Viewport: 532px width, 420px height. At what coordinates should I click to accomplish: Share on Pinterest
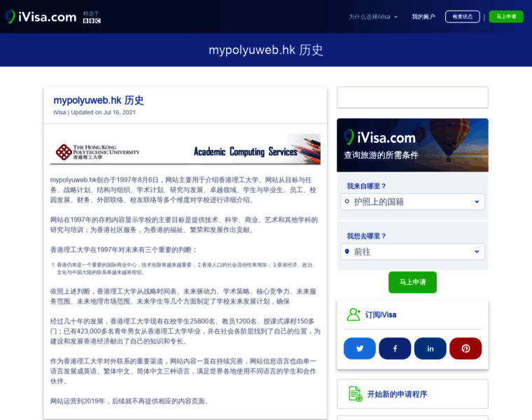coord(465,349)
